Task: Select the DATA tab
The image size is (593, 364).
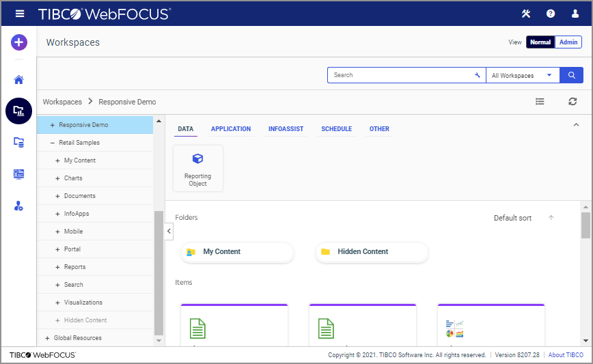Action: [x=185, y=129]
